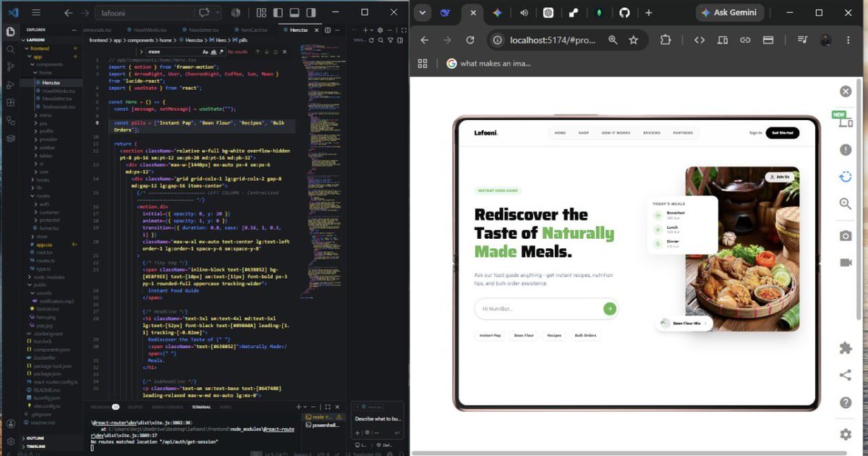The image size is (868, 456).
Task: Toggle Use Regular Expression in find widget
Action: [x=221, y=52]
